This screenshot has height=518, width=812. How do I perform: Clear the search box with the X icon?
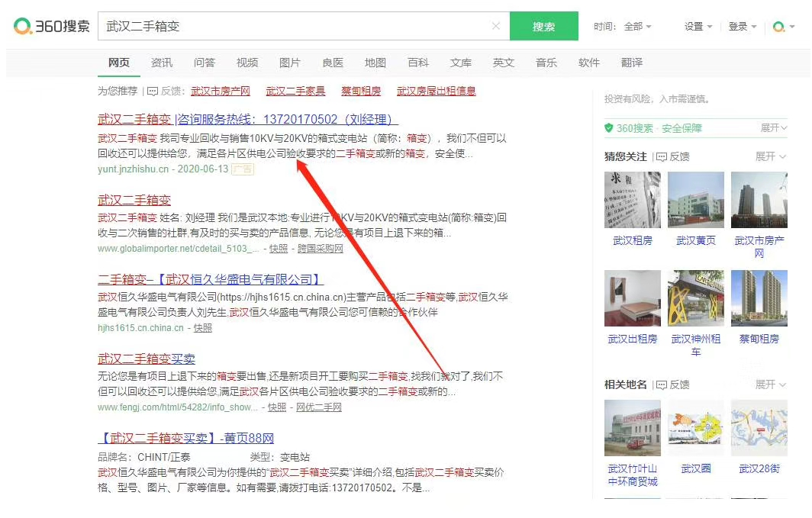coord(495,26)
